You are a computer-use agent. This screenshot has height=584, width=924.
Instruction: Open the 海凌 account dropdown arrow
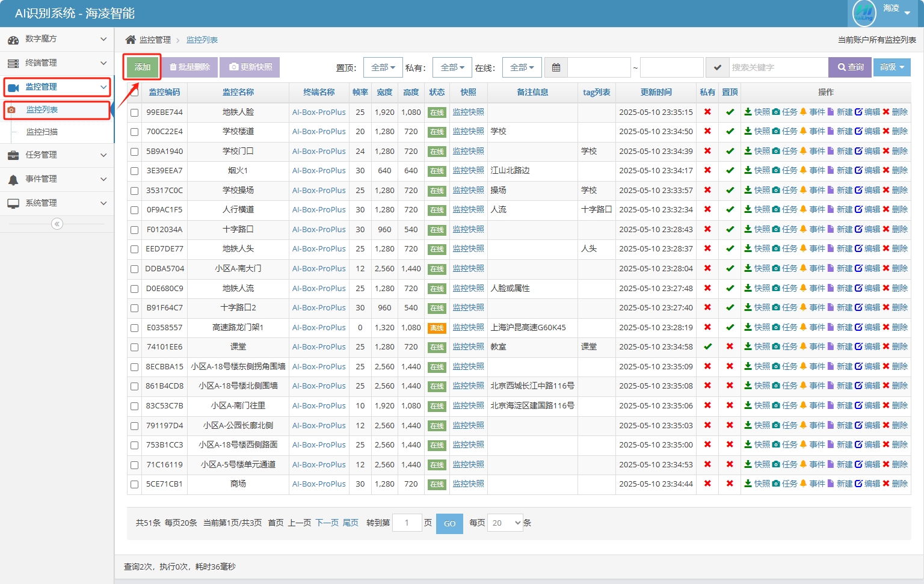click(907, 13)
